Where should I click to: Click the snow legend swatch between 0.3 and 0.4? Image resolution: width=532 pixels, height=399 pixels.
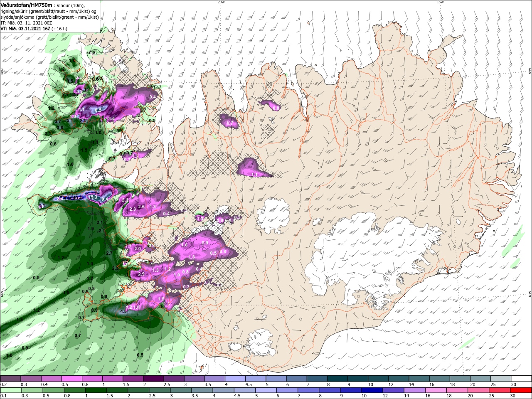pos(31,379)
